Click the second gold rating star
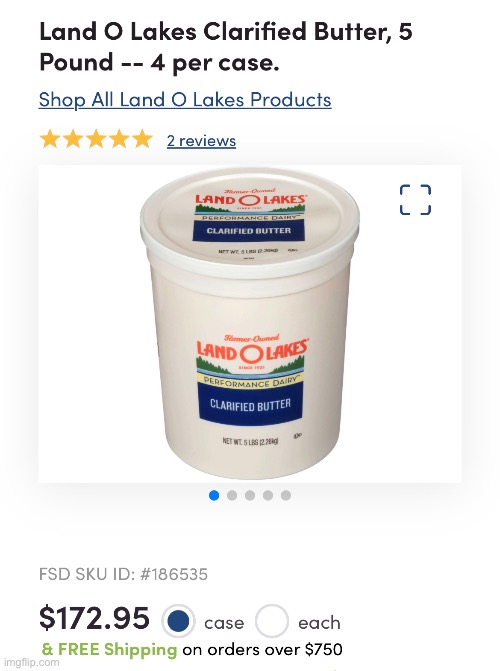 pyautogui.click(x=73, y=140)
